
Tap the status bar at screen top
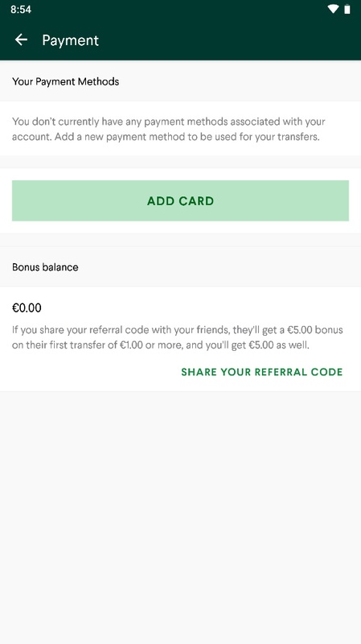(x=180, y=10)
